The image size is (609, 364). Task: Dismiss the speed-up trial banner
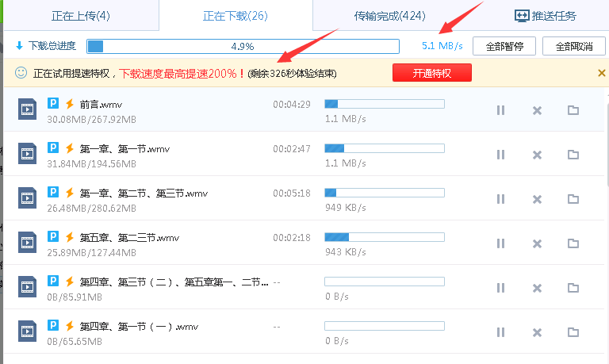click(x=601, y=73)
